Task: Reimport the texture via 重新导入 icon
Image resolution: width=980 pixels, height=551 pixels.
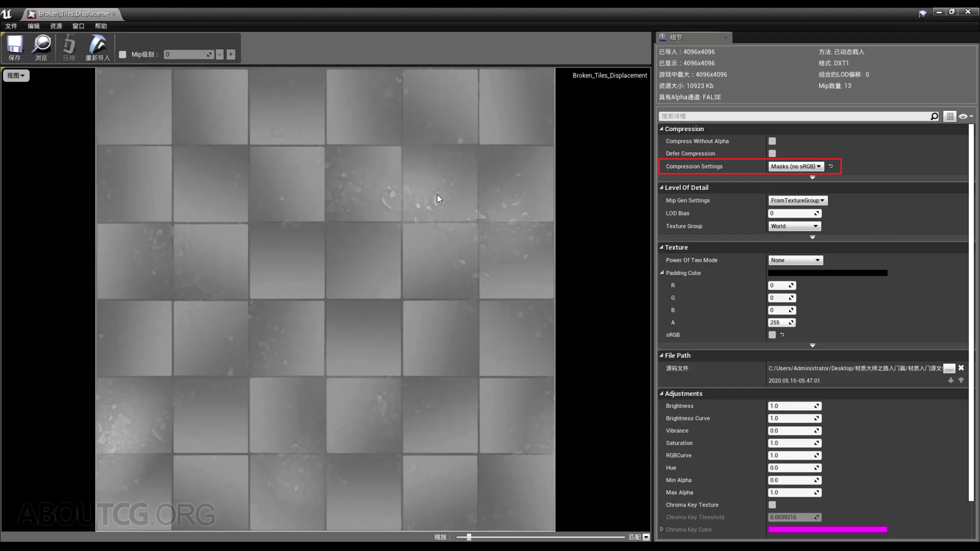Action: click(97, 47)
